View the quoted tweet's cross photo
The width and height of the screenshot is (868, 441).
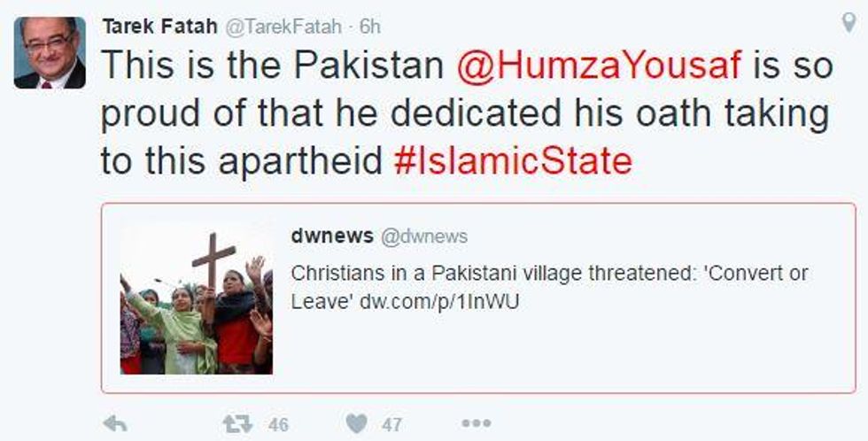coord(196,300)
